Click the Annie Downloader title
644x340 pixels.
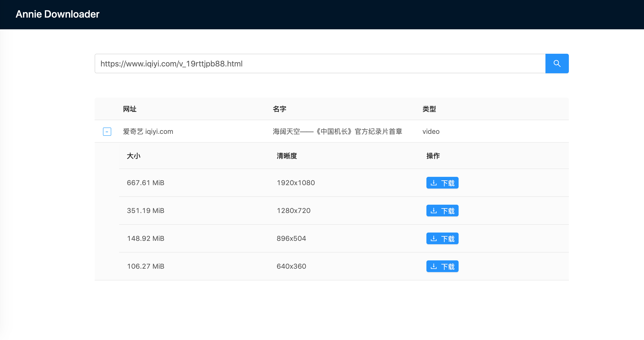(58, 14)
